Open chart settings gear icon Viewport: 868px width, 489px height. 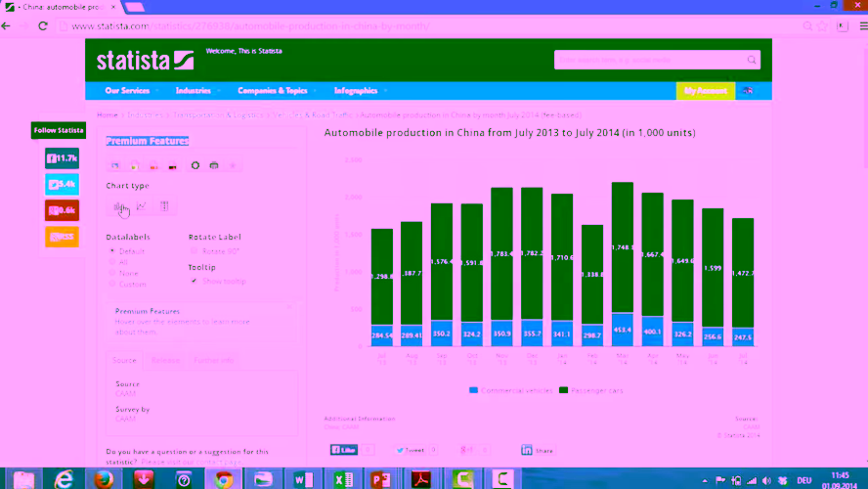point(195,165)
